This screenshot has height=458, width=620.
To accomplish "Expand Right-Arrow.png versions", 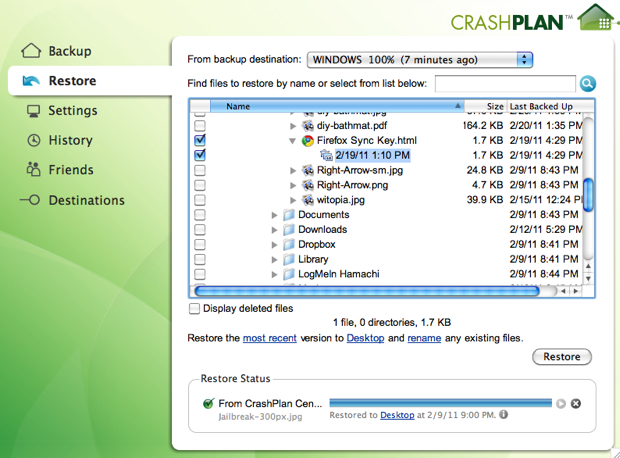I will (x=293, y=185).
